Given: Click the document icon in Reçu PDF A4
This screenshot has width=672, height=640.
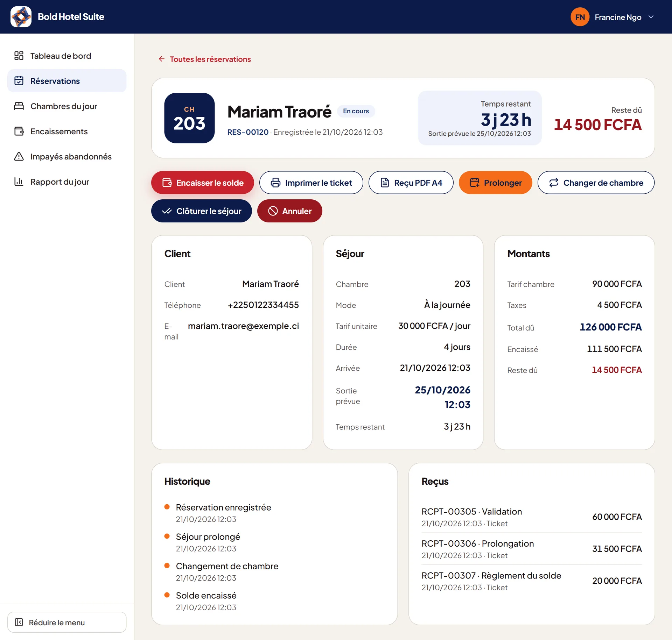Looking at the screenshot, I should (385, 183).
